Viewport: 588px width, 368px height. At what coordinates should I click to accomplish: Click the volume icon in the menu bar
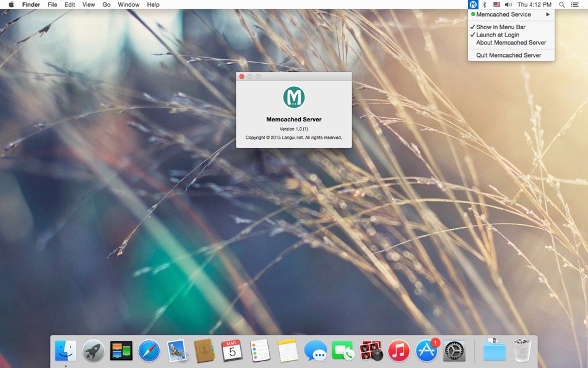pyautogui.click(x=508, y=4)
